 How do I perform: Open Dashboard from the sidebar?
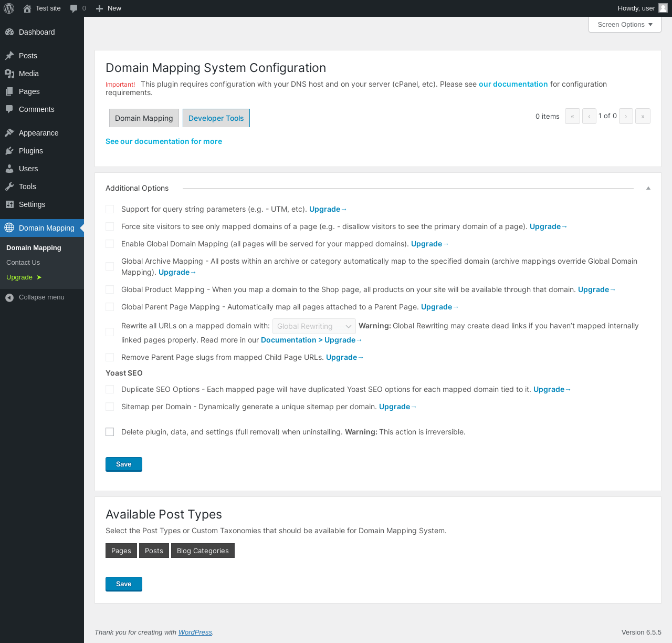coord(36,32)
